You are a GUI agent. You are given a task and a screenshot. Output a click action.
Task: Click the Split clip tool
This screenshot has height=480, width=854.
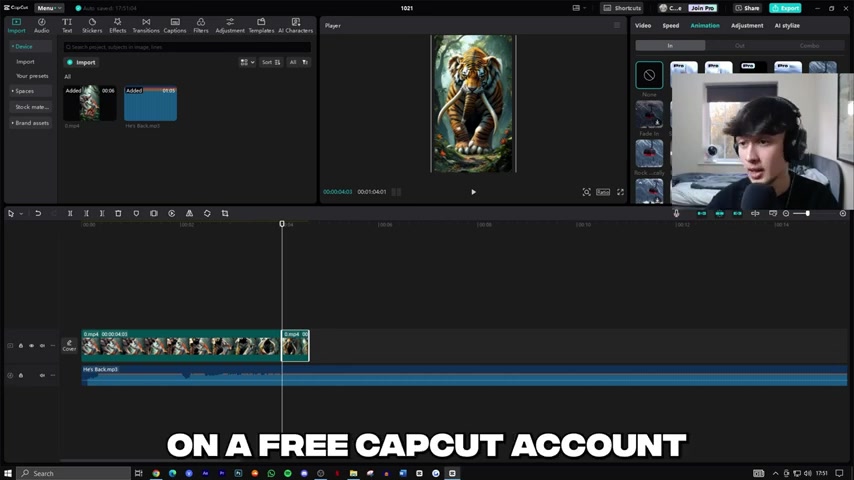click(70, 214)
